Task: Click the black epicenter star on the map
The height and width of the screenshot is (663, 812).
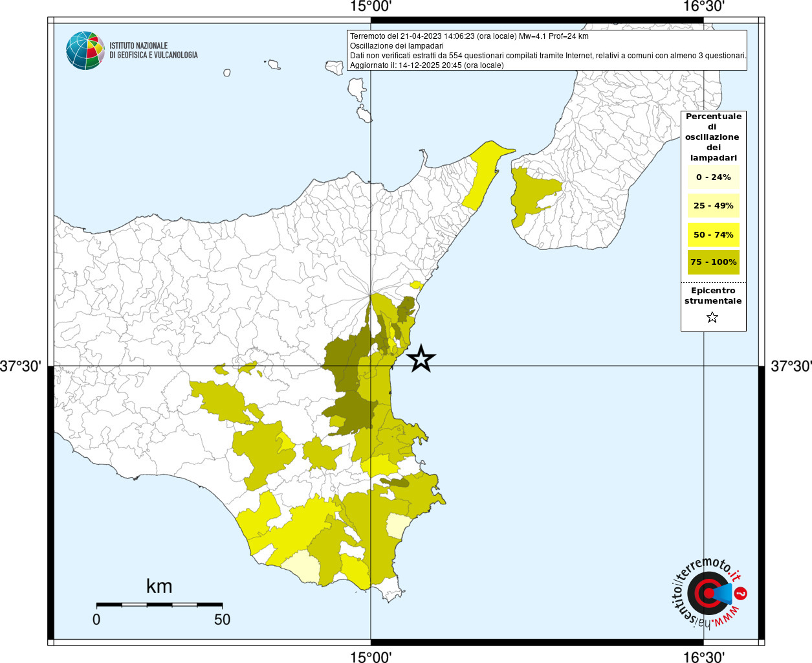Action: 421,359
